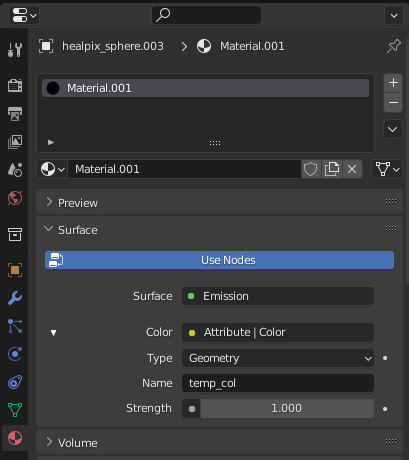Open the View Layer properties tab

pos(15,142)
